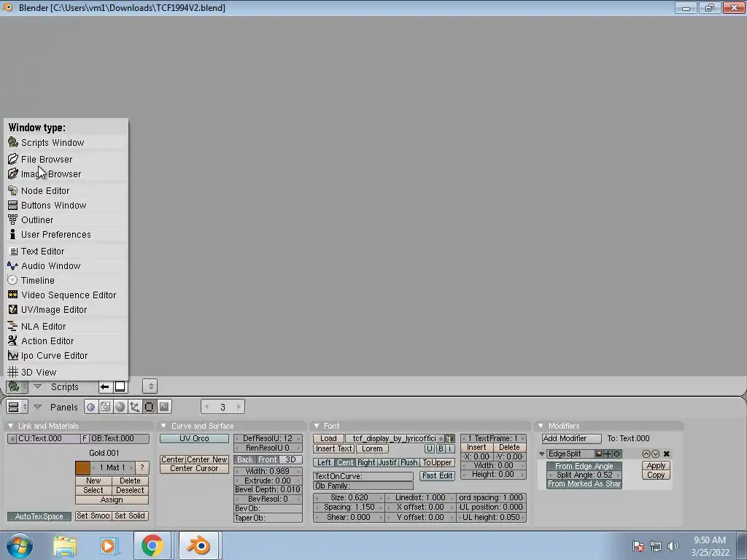Toggle EdgeSplit modifier edit mode icon
This screenshot has width=747, height=560.
[617, 454]
